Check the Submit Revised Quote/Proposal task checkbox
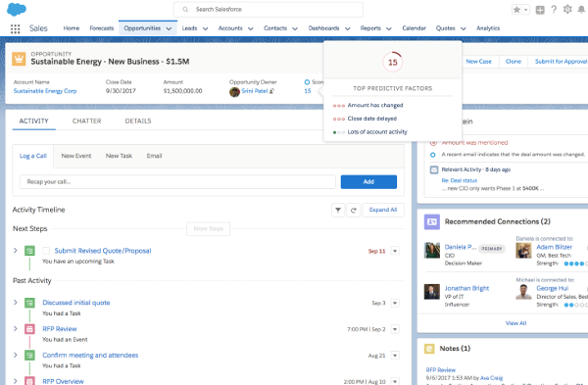The image size is (588, 385). 46,251
